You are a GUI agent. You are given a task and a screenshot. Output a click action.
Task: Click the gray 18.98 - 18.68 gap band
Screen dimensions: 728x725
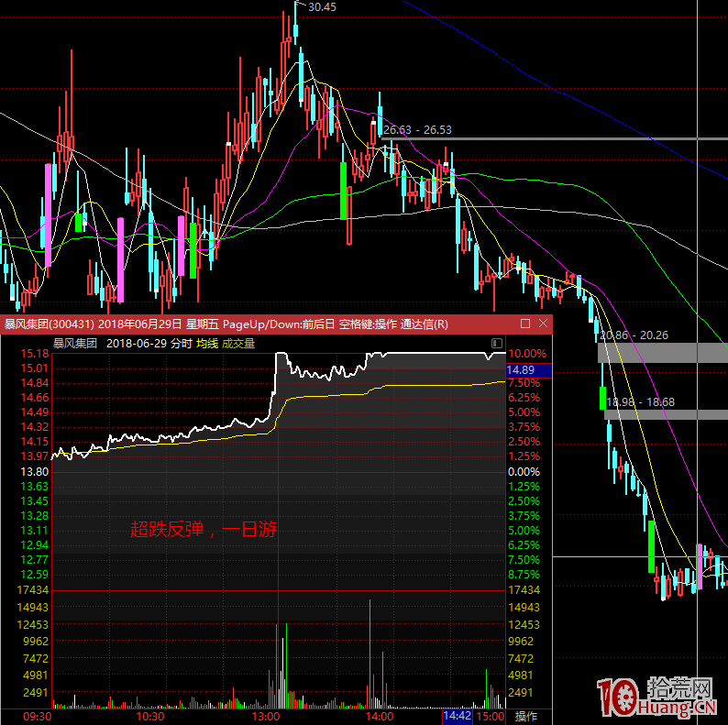pyautogui.click(x=666, y=414)
